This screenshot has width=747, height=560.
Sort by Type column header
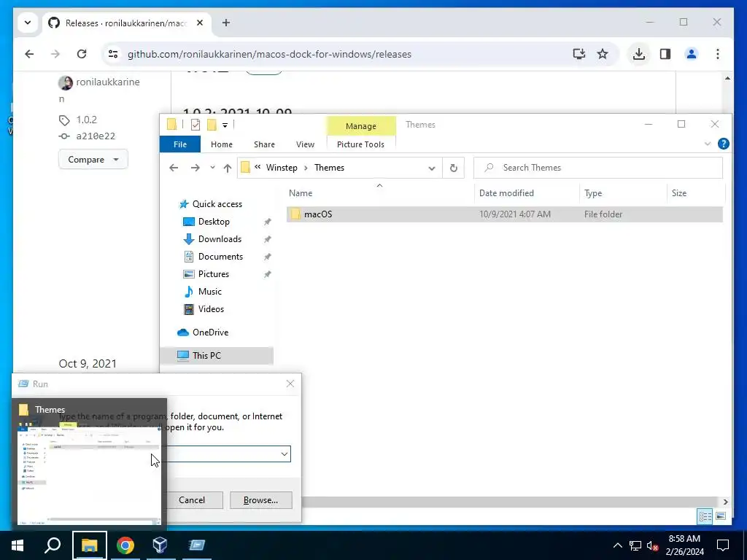(x=623, y=192)
